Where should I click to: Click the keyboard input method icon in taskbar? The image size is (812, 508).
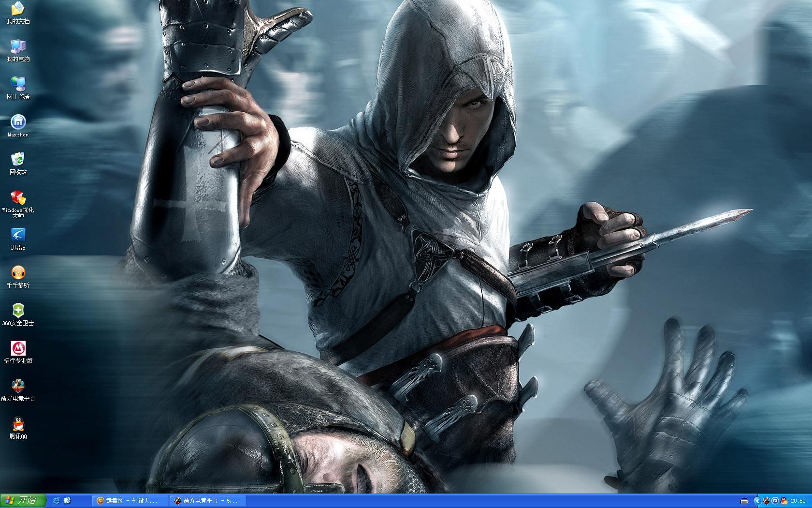(744, 501)
